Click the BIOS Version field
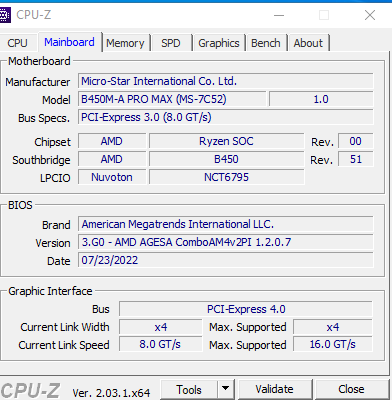 coord(226,242)
